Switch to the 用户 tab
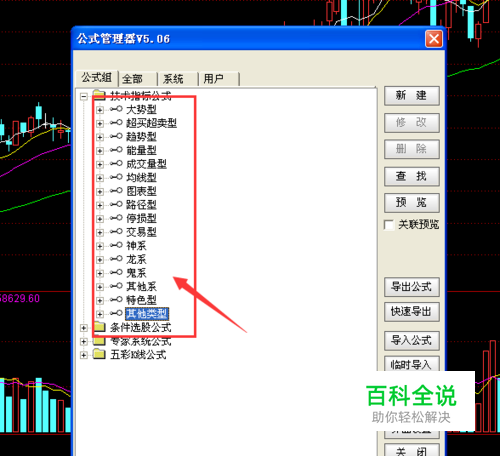The image size is (500, 456). tap(219, 79)
